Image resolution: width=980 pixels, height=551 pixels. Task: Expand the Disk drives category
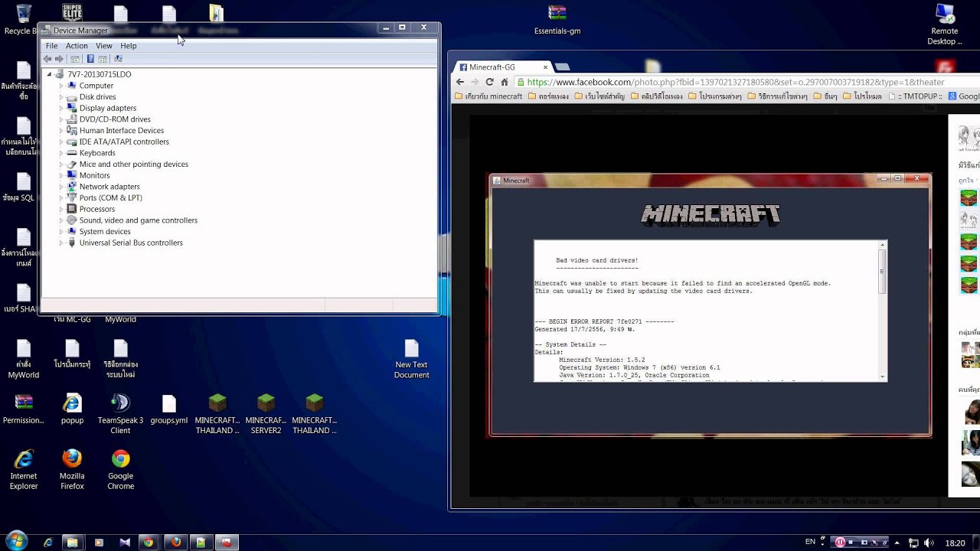tap(61, 97)
